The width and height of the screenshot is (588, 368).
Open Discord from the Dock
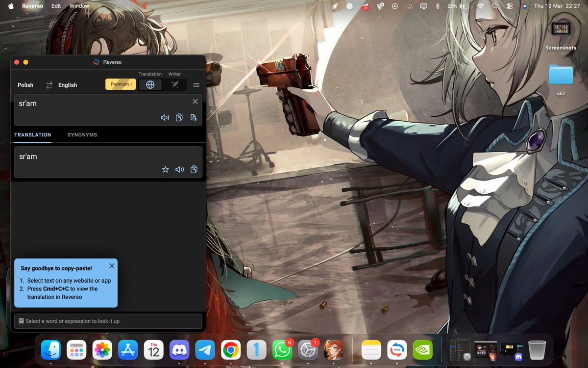(179, 350)
